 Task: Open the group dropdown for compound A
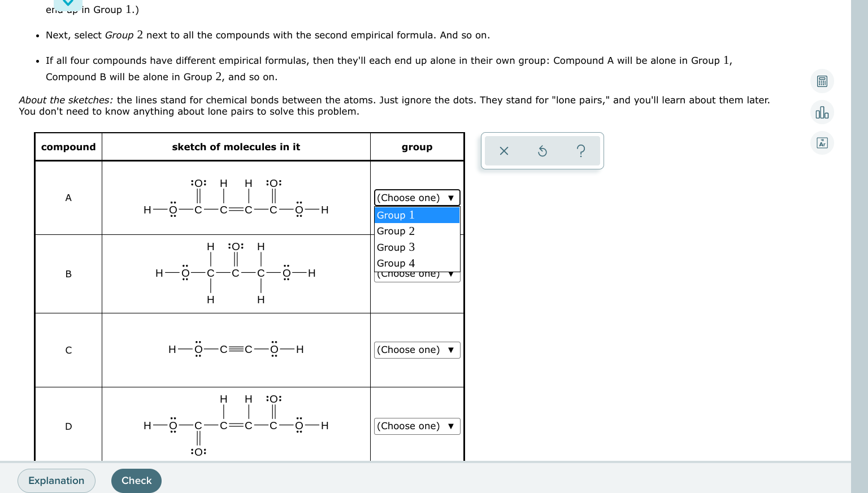click(x=416, y=198)
